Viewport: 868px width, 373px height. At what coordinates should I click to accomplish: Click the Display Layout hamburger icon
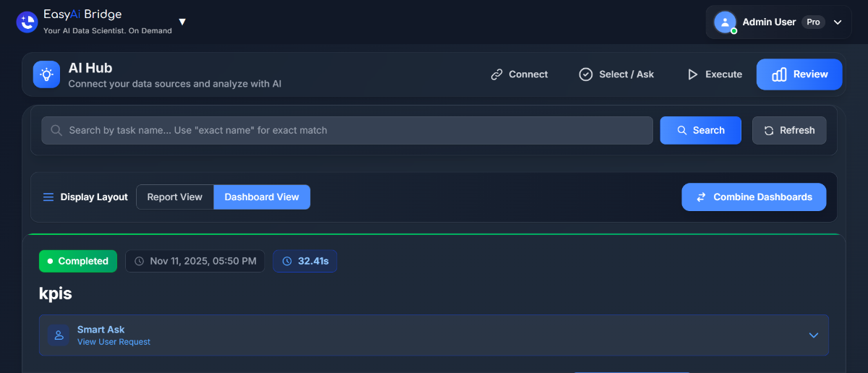point(48,197)
